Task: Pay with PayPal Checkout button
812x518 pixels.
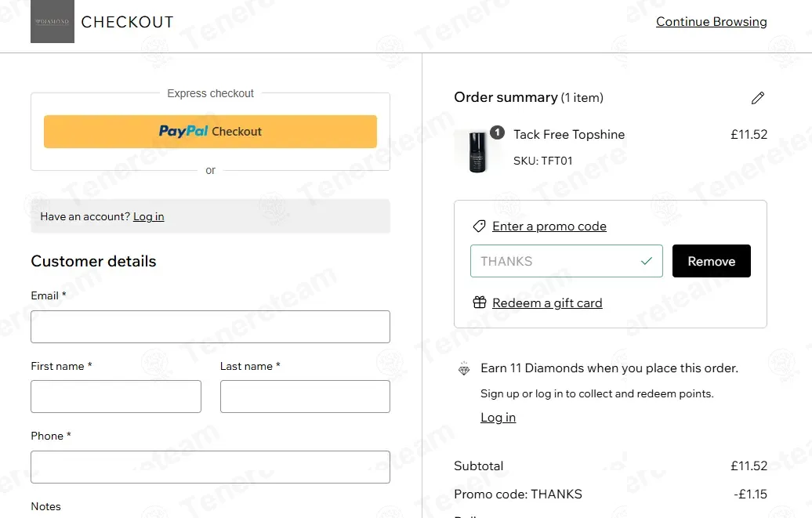Action: tap(210, 132)
